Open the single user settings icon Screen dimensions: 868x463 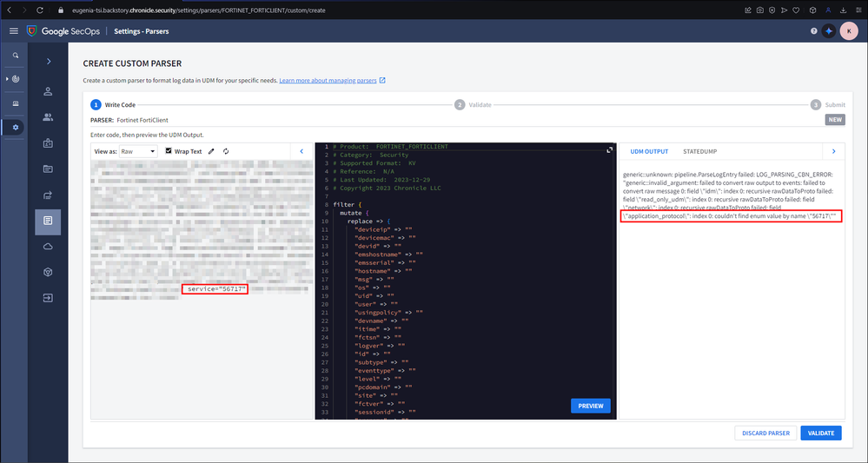48,91
